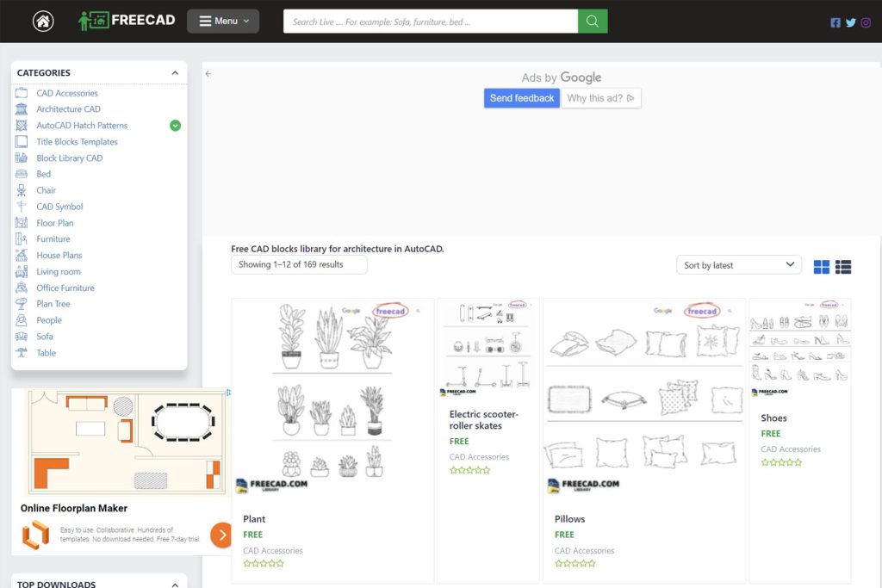Viewport: 882px width, 588px height.
Task: Click the Send feedback ad button
Action: pyautogui.click(x=521, y=98)
